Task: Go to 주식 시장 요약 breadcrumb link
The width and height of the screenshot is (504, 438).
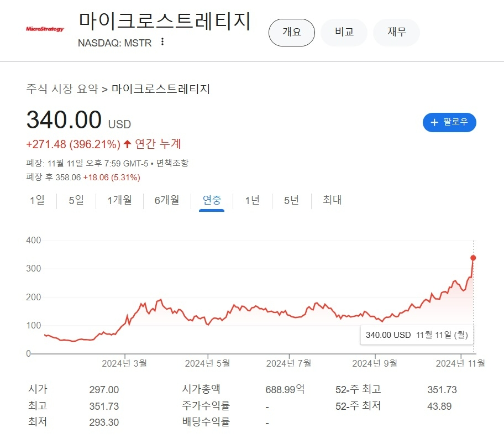Action: pyautogui.click(x=62, y=88)
